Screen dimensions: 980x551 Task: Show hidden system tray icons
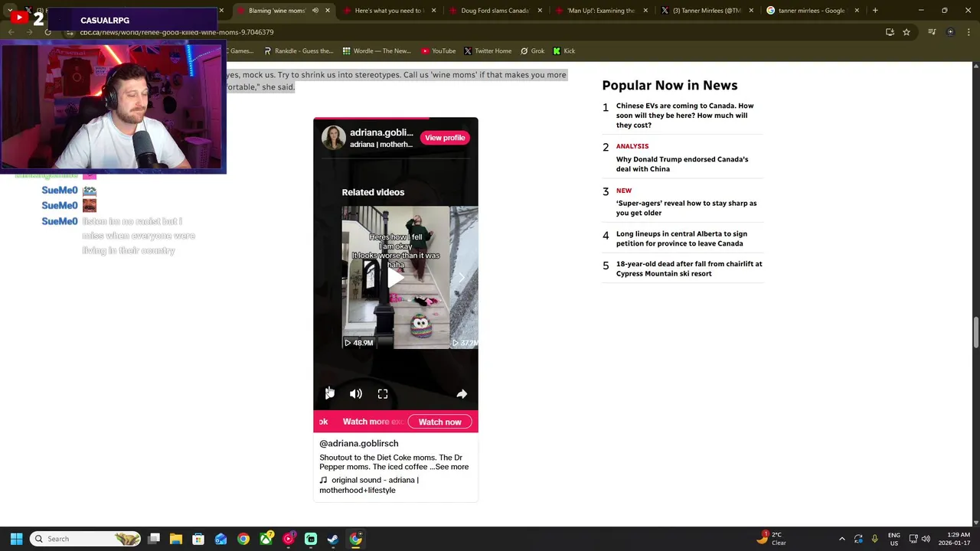coord(842,539)
